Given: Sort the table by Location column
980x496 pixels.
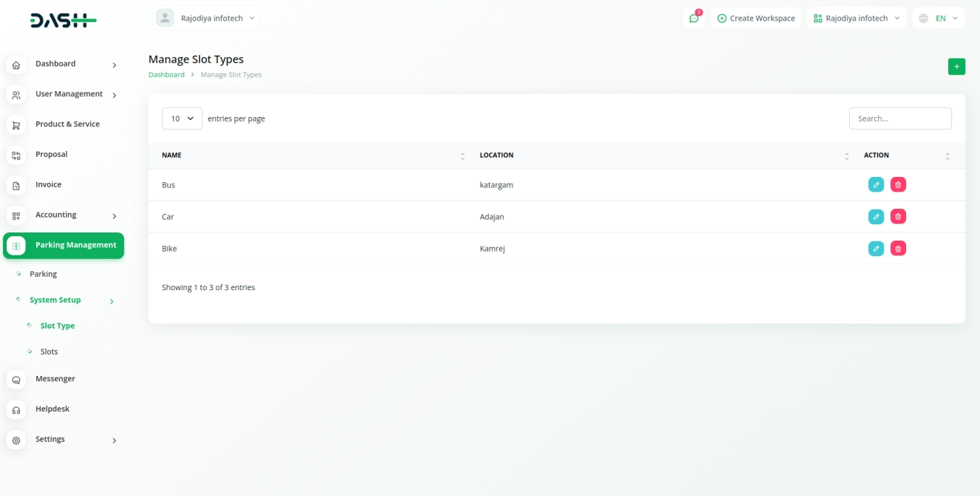Looking at the screenshot, I should pos(846,155).
